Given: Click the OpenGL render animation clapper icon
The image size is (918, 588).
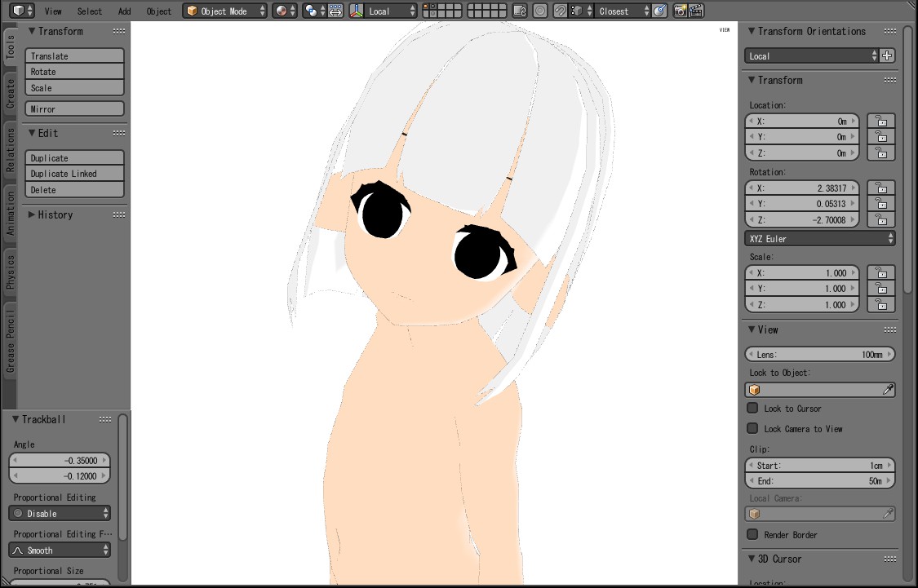Looking at the screenshot, I should coord(696,11).
